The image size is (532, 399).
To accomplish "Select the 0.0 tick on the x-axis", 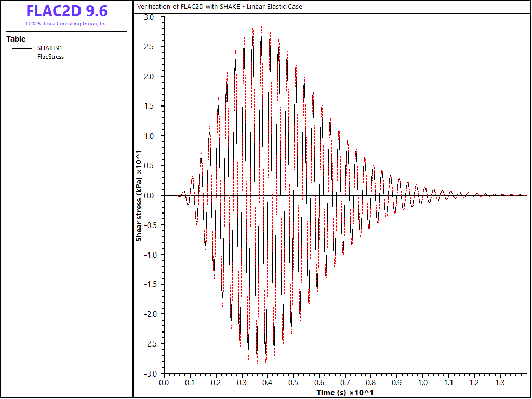I will [x=164, y=383].
